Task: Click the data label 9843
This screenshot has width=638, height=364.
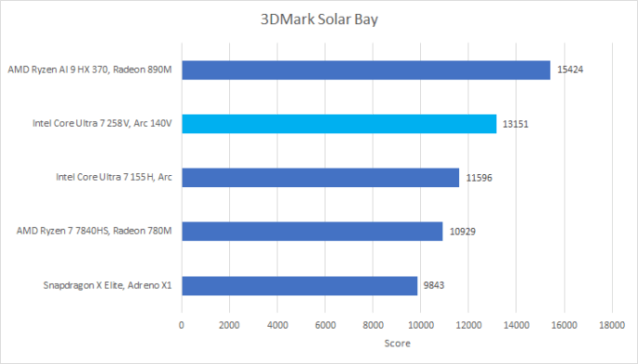Action: [434, 285]
